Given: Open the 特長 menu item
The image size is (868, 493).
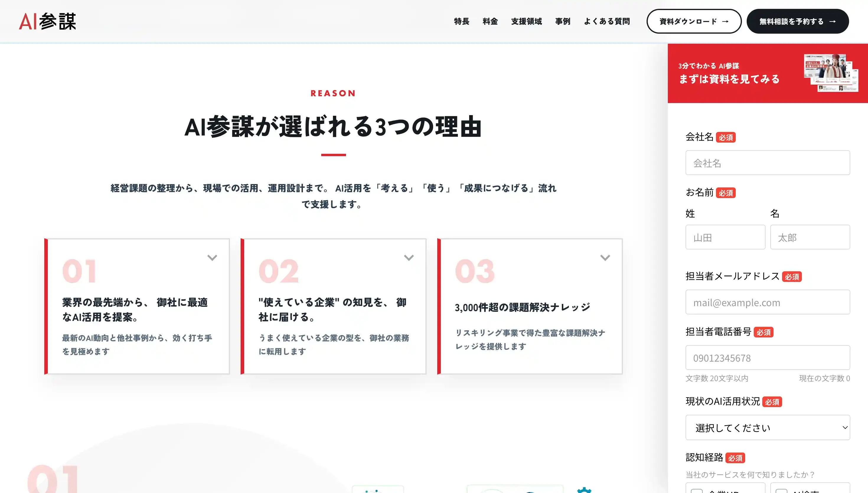Looking at the screenshot, I should pos(462,21).
